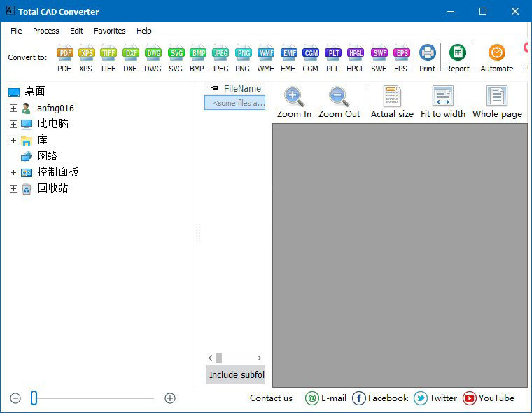The width and height of the screenshot is (532, 413).
Task: Zoom In on the preview
Action: (294, 102)
